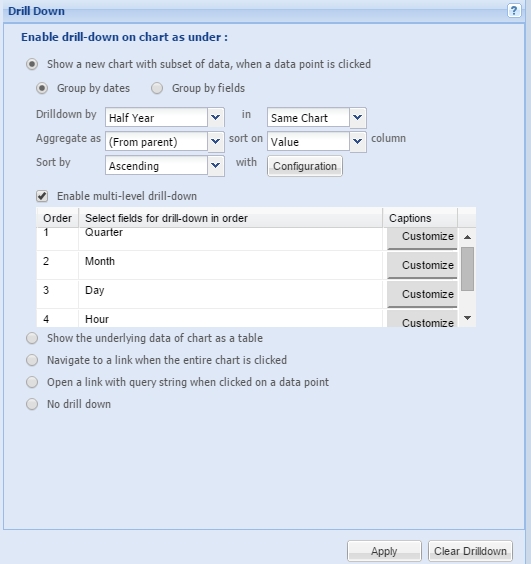This screenshot has height=564, width=531.
Task: Select 'Group by fields' radio button
Action: [157, 88]
